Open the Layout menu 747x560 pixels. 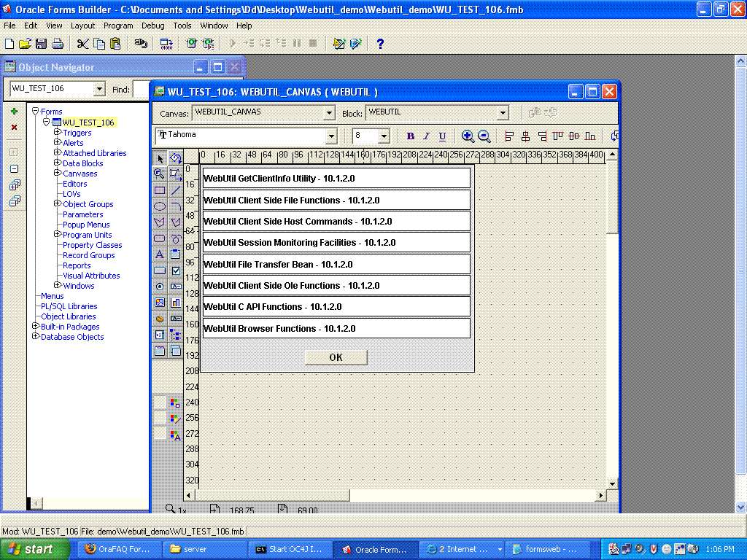(x=83, y=26)
